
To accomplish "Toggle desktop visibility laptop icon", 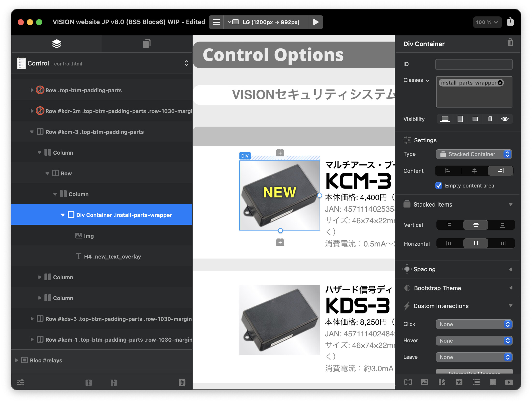I will (445, 119).
